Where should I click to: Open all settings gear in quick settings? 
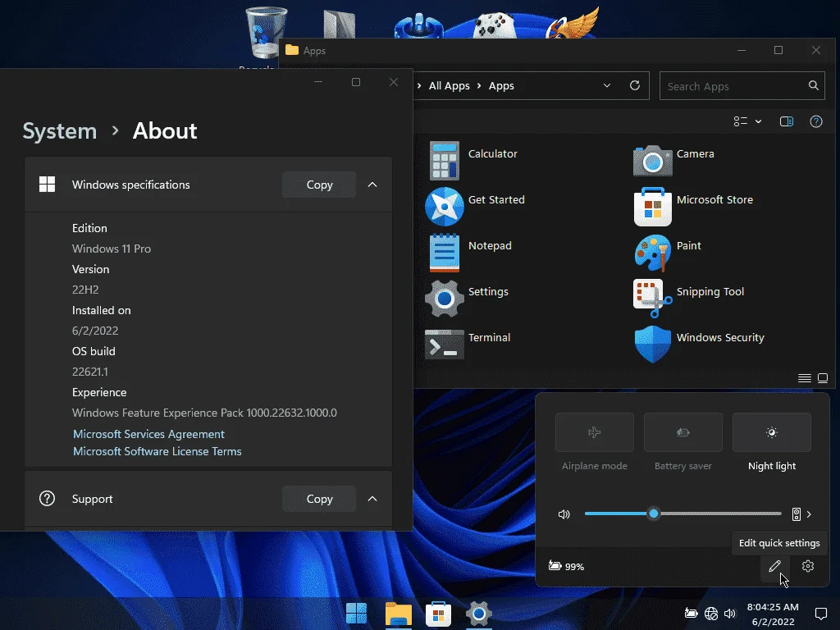pos(808,566)
